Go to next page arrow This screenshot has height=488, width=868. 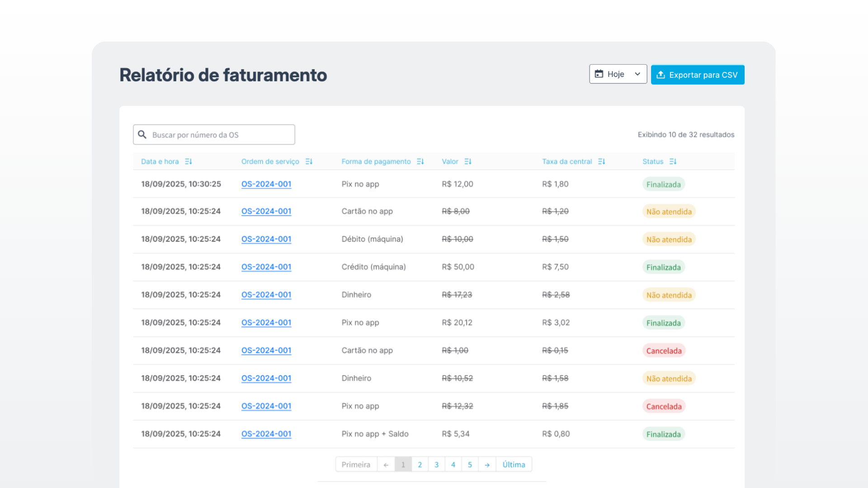pyautogui.click(x=487, y=465)
